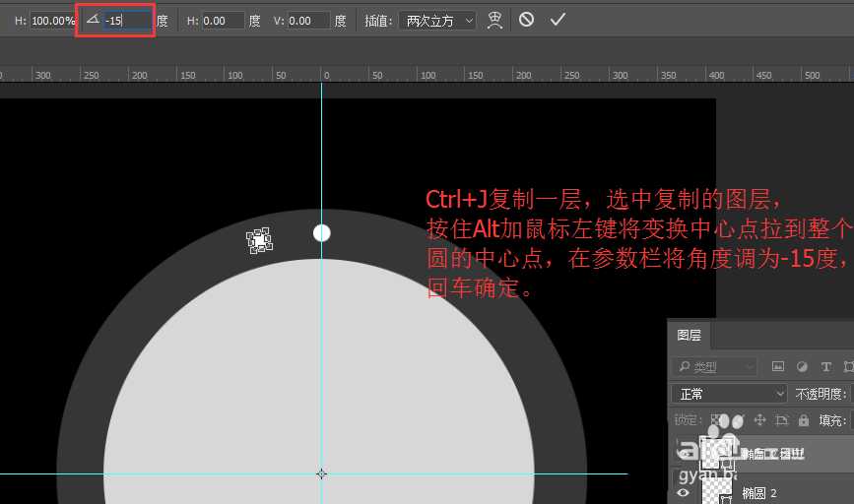Filter layers by pixel image icon
Viewport: 854px width, 504px height.
[x=778, y=367]
